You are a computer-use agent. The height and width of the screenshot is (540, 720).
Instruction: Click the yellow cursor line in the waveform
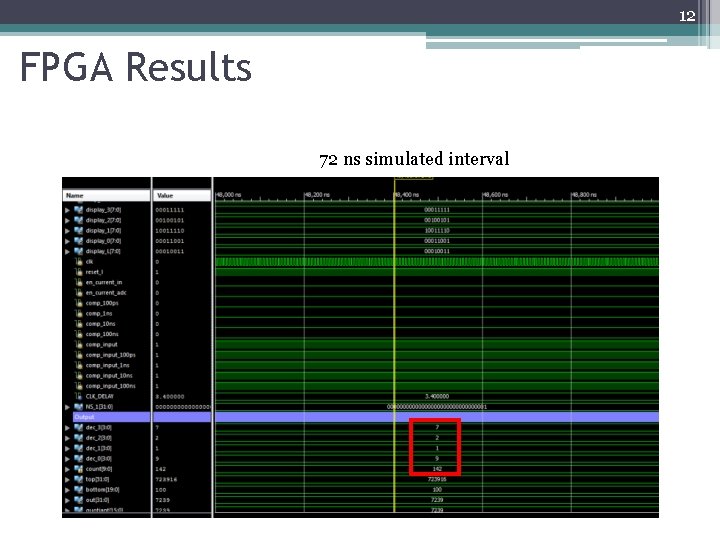394,344
